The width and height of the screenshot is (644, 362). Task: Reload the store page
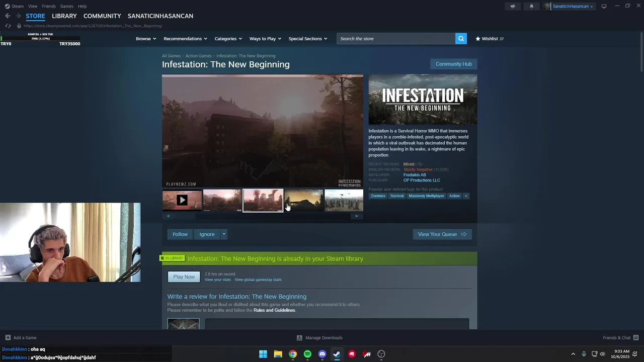tap(8, 26)
